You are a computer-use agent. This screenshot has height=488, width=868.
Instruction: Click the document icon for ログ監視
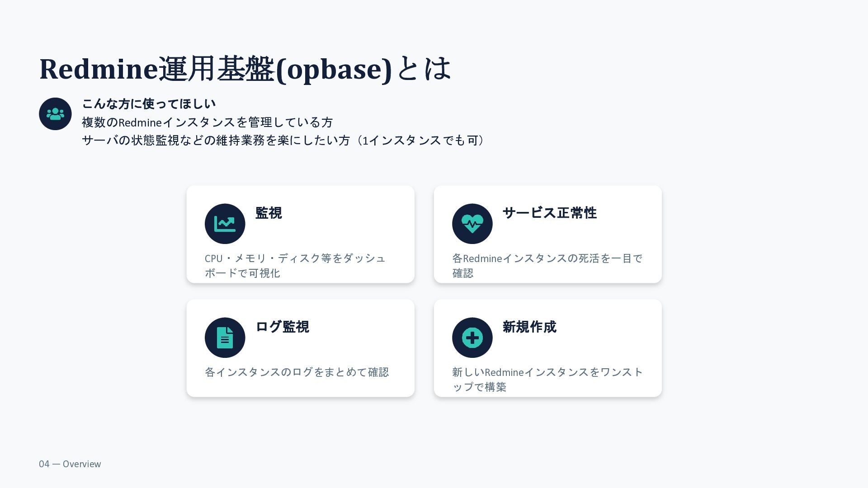pos(225,338)
